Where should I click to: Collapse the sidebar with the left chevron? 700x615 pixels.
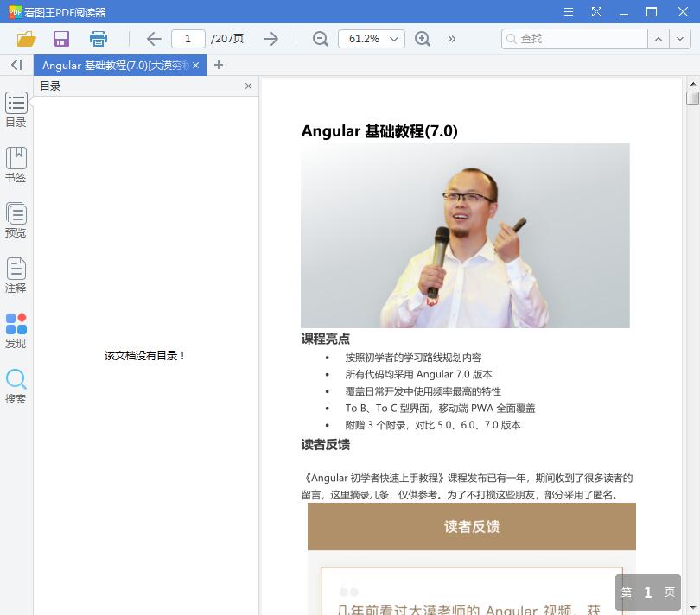coord(15,65)
